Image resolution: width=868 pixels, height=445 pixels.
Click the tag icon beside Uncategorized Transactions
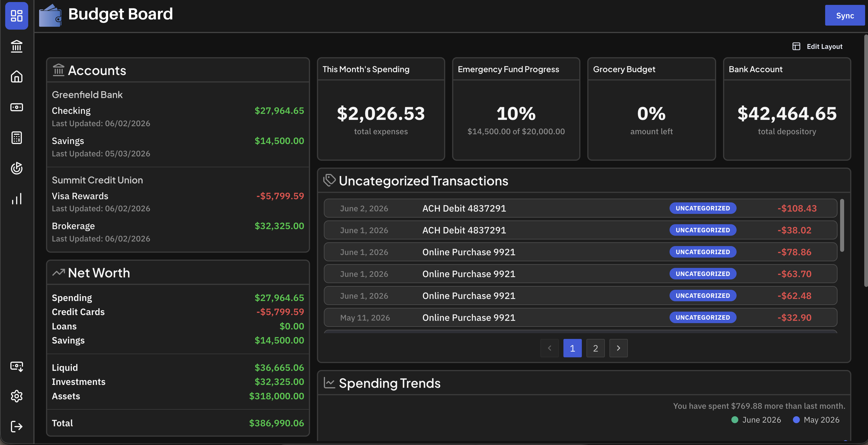329,180
